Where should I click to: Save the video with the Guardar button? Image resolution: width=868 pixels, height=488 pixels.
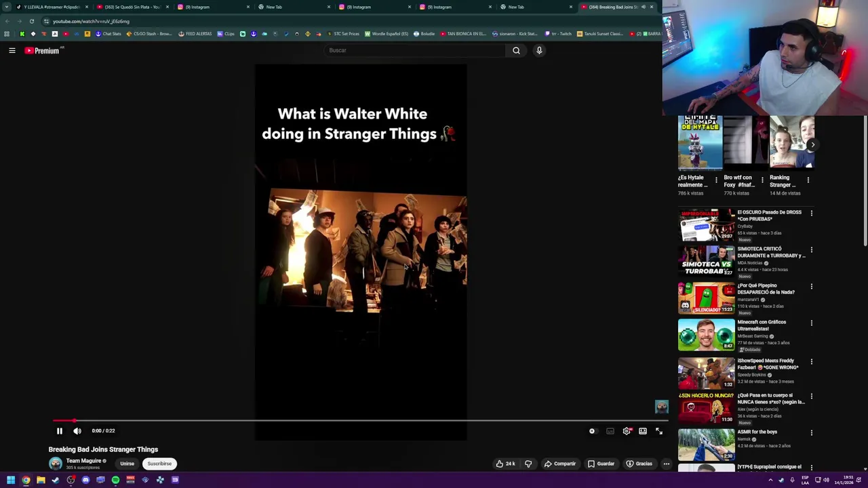coord(601,464)
